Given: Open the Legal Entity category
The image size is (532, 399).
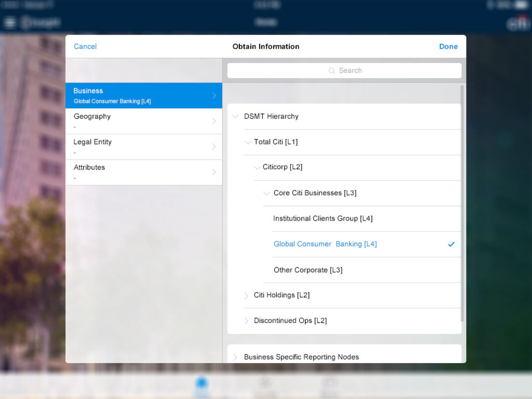Looking at the screenshot, I should 144,147.
